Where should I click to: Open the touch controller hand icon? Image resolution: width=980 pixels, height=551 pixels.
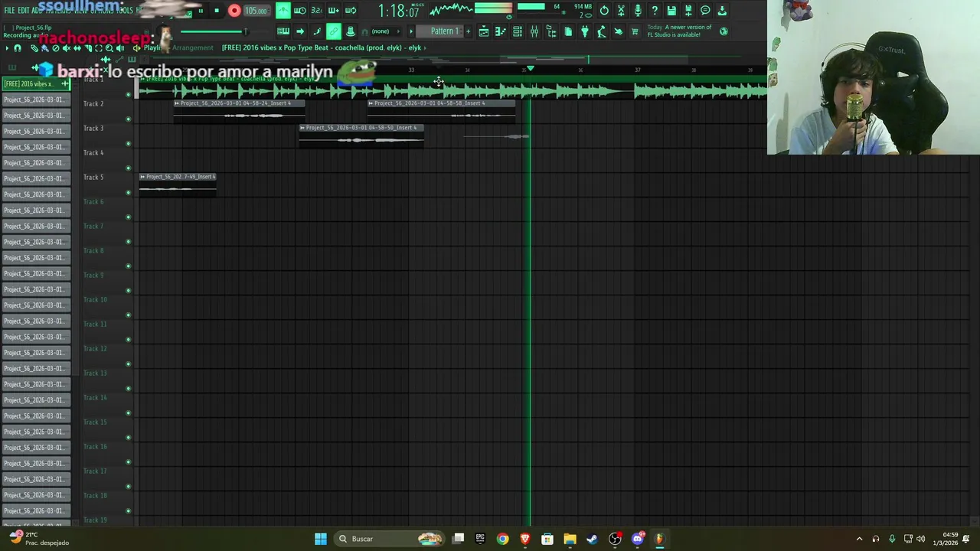pos(619,31)
